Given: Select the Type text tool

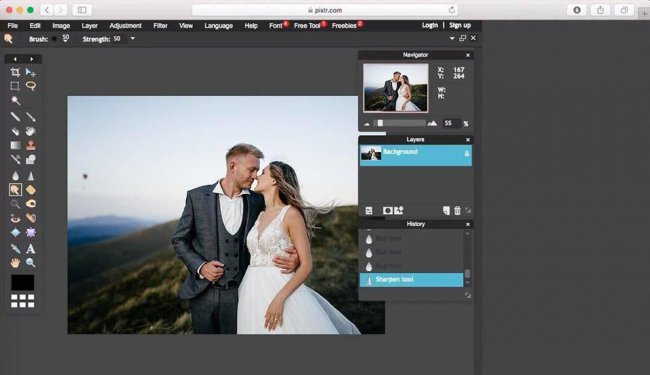Looking at the screenshot, I should pos(31,249).
